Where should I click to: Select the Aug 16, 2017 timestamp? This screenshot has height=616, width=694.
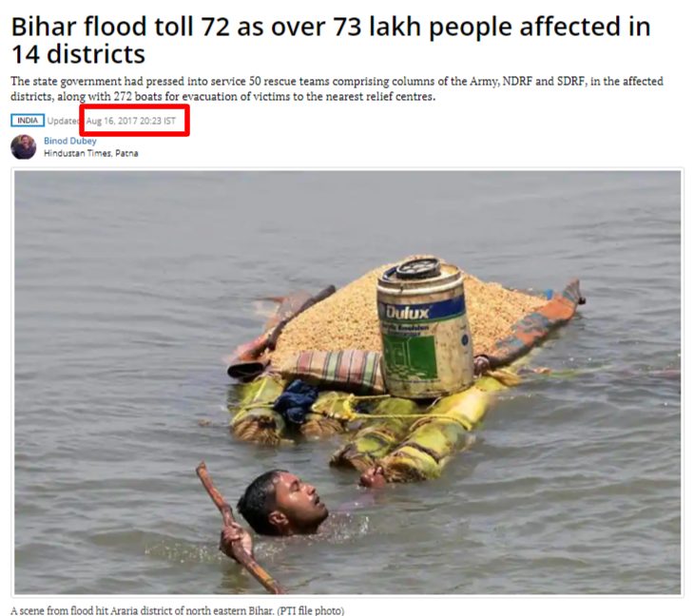point(130,121)
